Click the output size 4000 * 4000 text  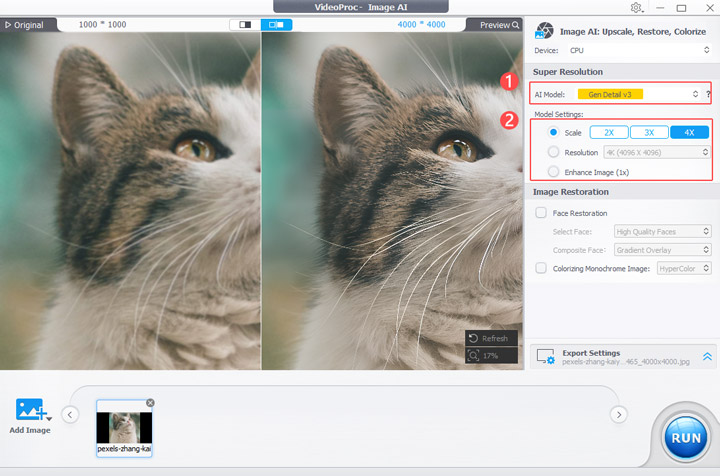click(421, 24)
